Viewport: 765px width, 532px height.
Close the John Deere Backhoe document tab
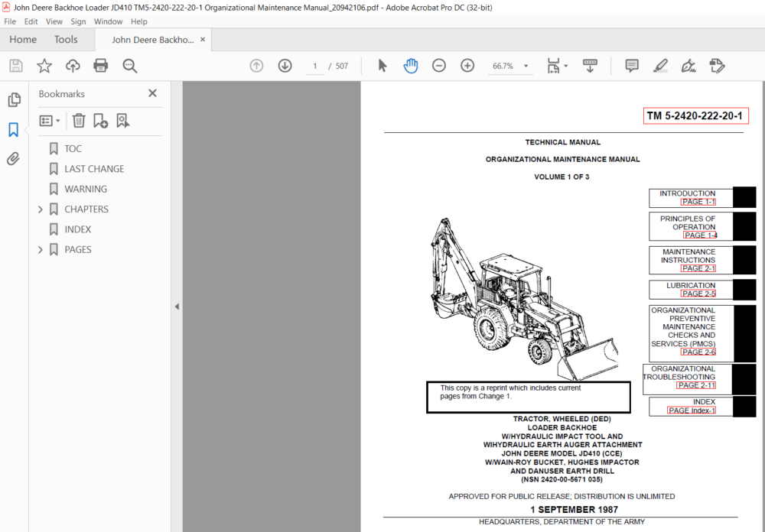203,40
